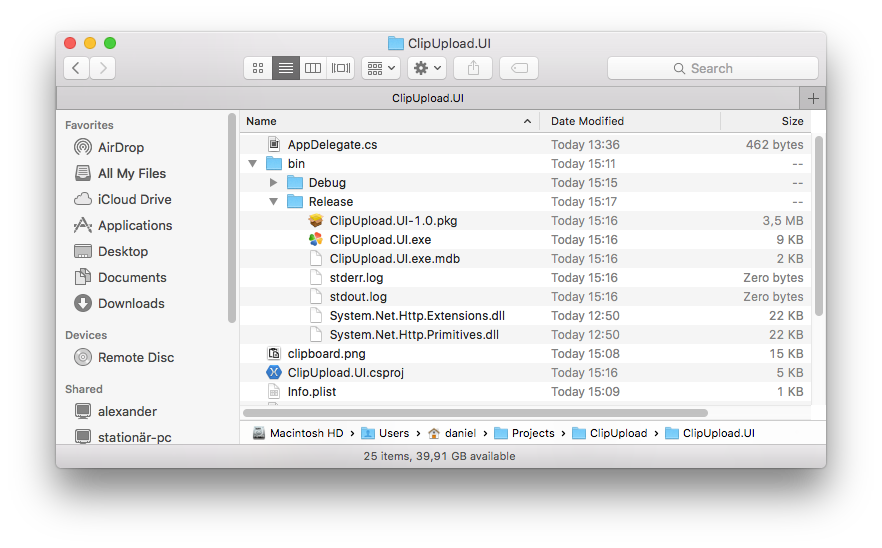This screenshot has width=882, height=548.
Task: Open All My Files in sidebar
Action: click(x=120, y=173)
